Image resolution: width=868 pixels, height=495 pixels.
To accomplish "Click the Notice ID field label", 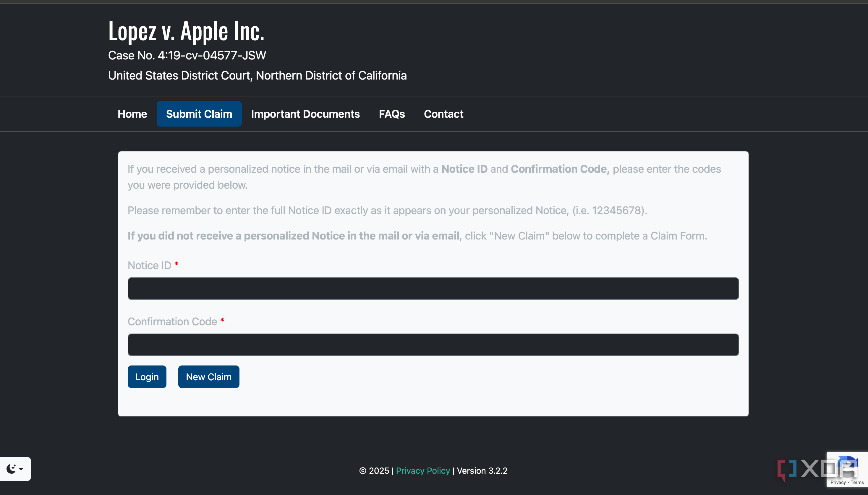I will coord(149,265).
